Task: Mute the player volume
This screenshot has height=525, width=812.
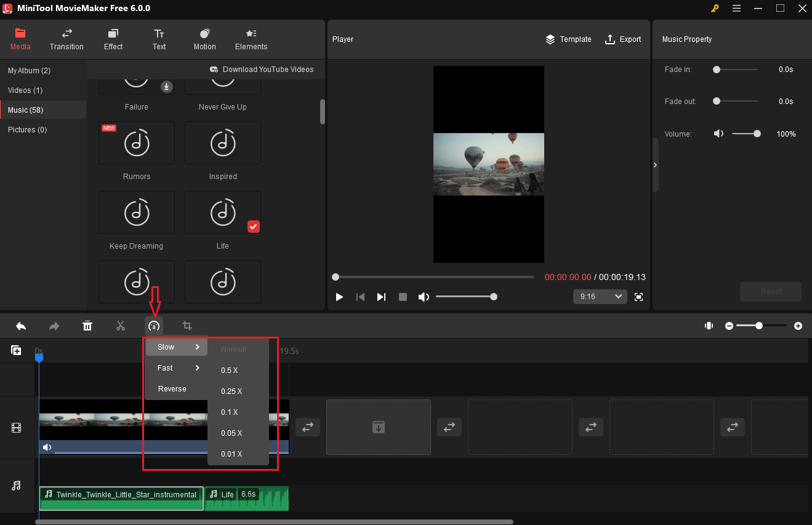Action: pos(424,297)
